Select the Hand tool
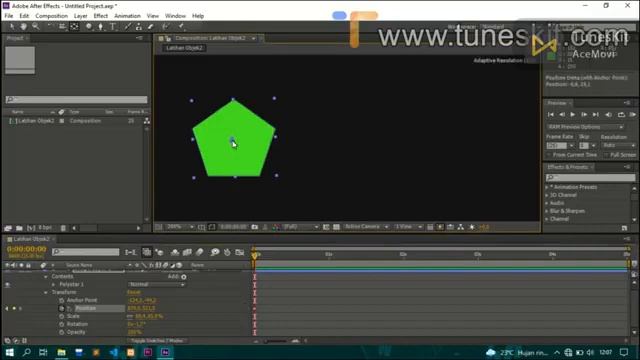This screenshot has height=360, width=640. 24,27
